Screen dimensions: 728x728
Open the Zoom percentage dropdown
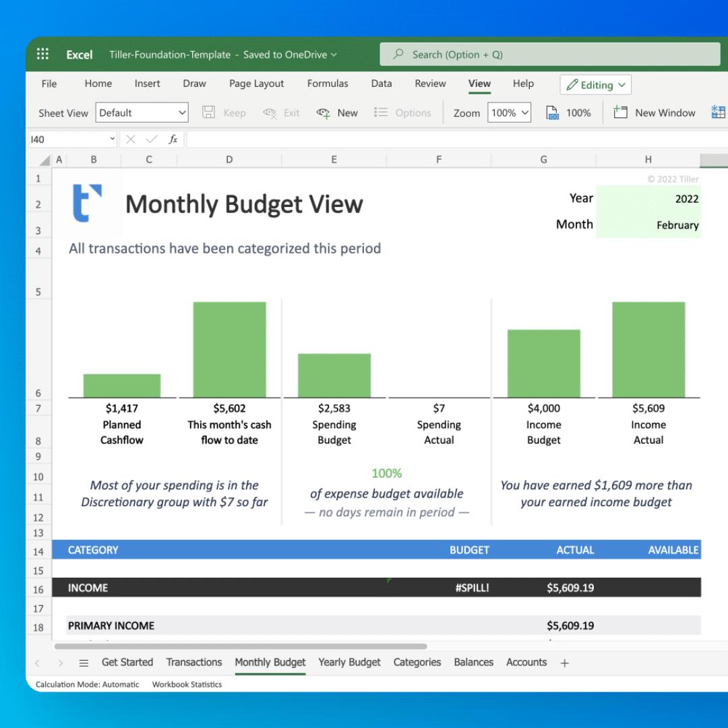click(509, 113)
